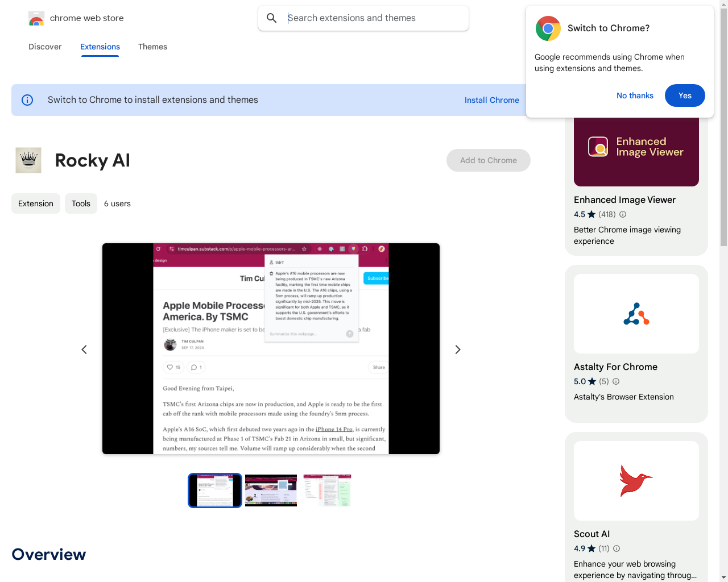Click the 4.5 rating of Enhanced Image Viewer
728x582 pixels.
580,214
